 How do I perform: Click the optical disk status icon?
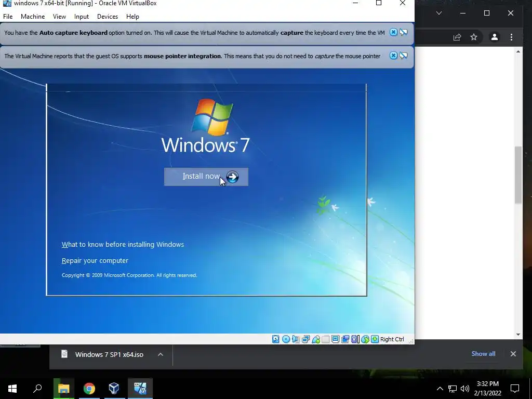[x=286, y=339]
